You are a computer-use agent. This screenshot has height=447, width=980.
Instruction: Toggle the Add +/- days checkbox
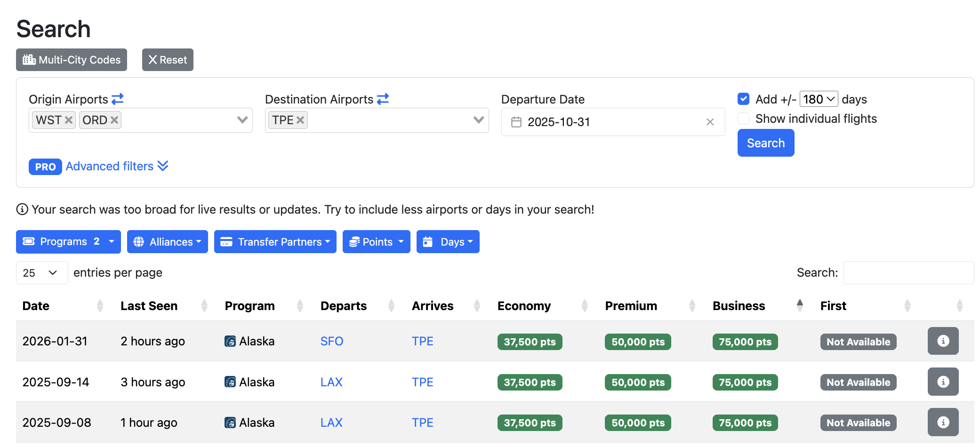tap(744, 99)
